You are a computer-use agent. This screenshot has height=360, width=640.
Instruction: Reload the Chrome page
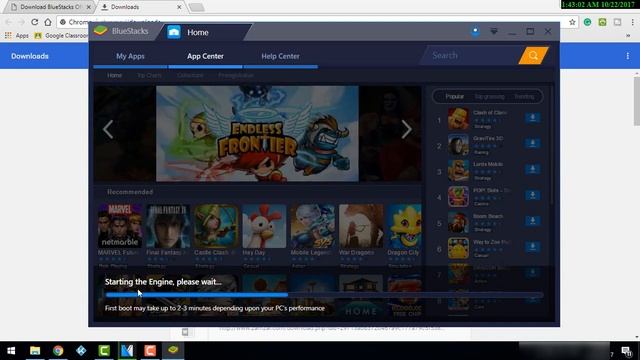[35, 22]
